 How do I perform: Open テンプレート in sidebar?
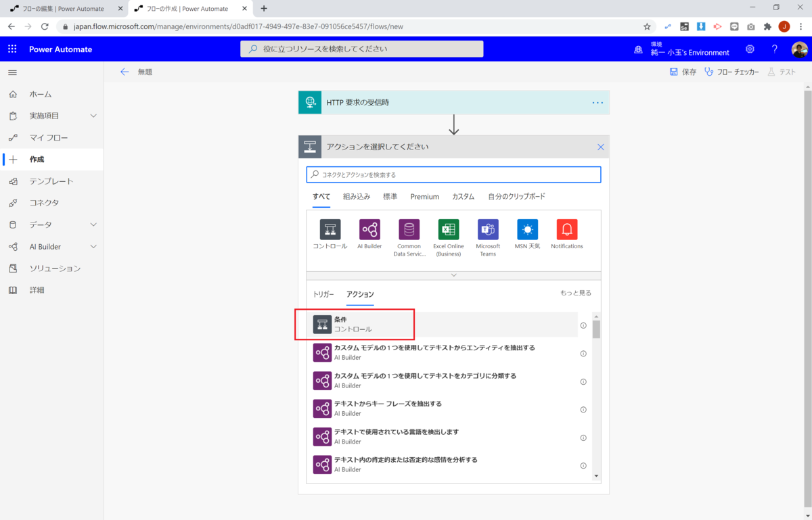point(51,181)
